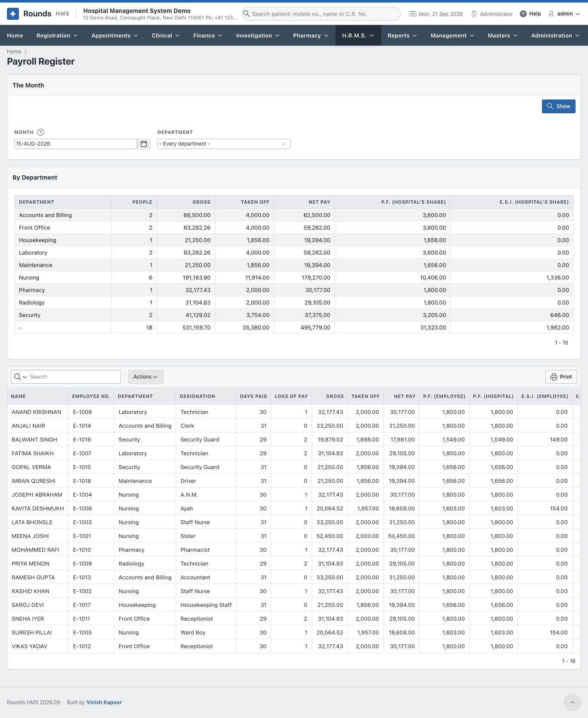The height and width of the screenshot is (718, 588).
Task: Click employee name RAMESH GUPTA
Action: (33, 578)
